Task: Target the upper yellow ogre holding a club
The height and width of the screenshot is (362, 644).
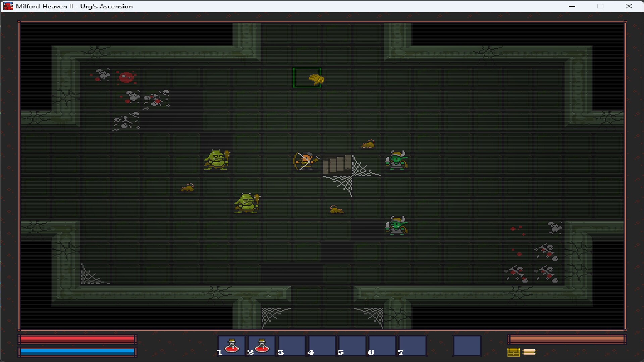Action: 217,160
